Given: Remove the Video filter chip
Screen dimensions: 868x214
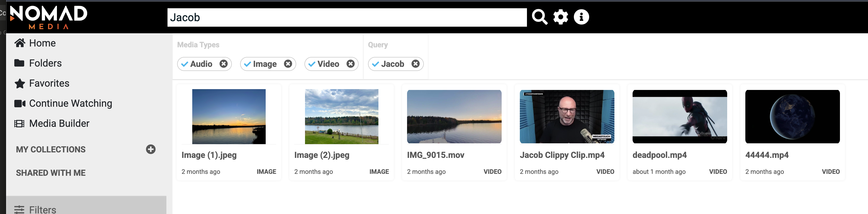Looking at the screenshot, I should click(350, 64).
